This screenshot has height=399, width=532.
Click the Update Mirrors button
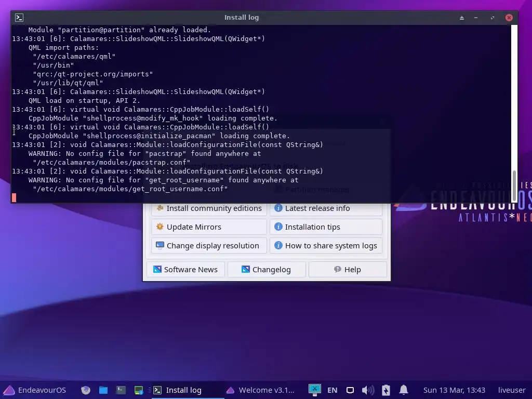click(209, 227)
